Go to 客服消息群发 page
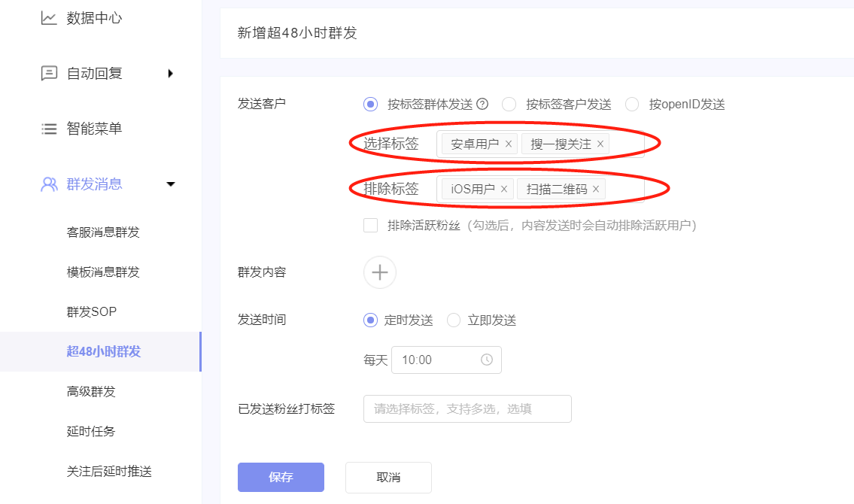Screen dimensions: 854x504 tap(103, 232)
